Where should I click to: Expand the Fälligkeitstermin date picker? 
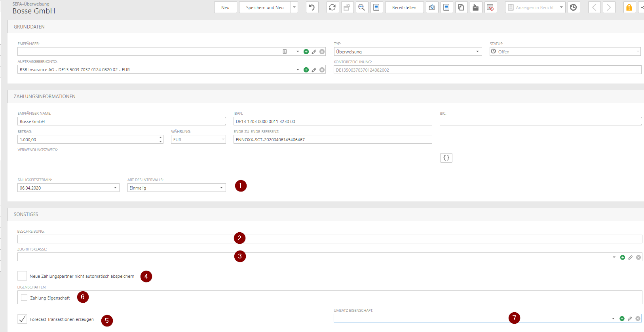pos(115,188)
